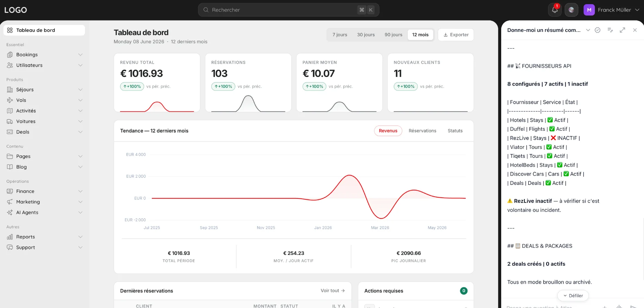This screenshot has height=308, width=644.
Task: Open Voir tout reservations link
Action: [x=332, y=291]
